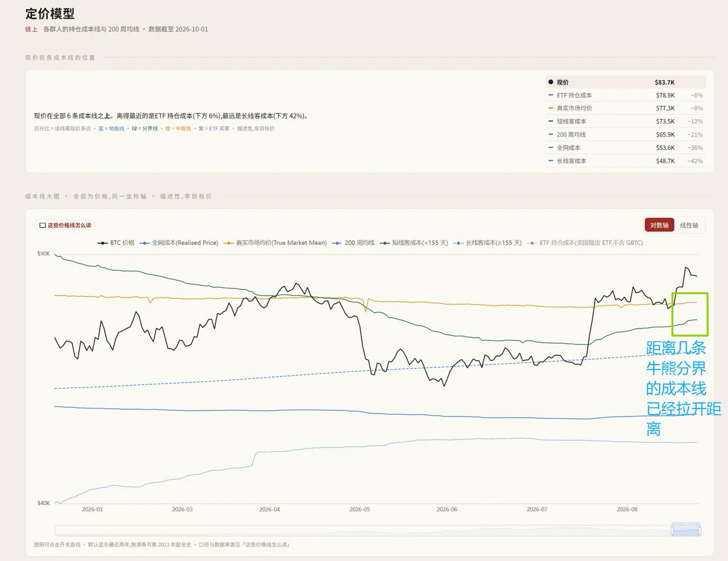The image size is (728, 561).
Task: Click the $90K y-axis label
Action: [x=44, y=253]
